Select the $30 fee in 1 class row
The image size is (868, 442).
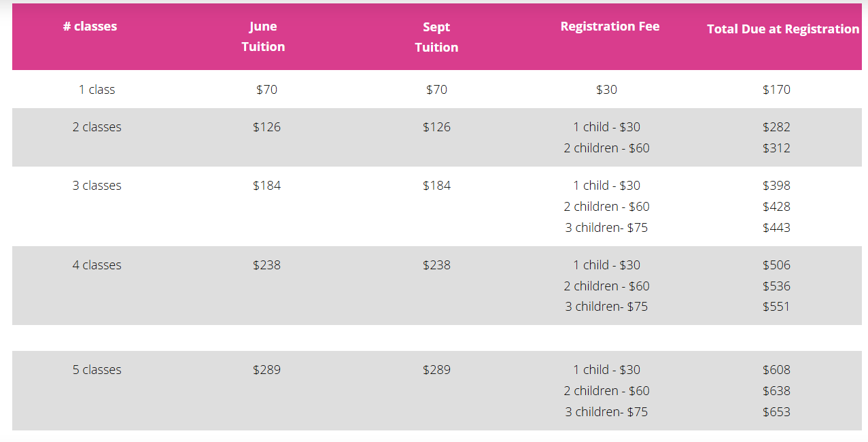tap(606, 90)
